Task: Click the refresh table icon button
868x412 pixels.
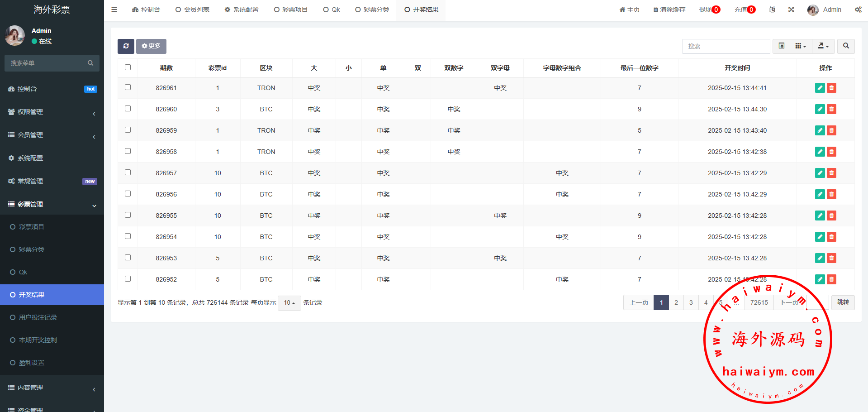Action: tap(126, 46)
